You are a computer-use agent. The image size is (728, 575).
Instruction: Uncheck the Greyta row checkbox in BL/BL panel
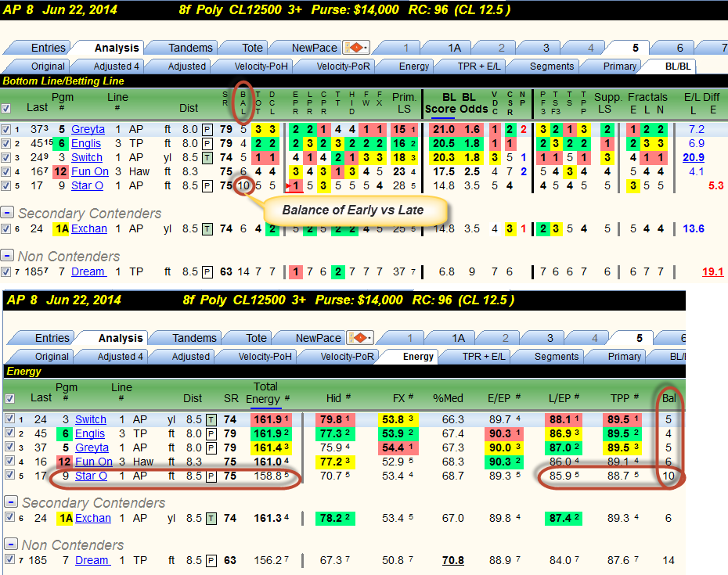[5, 130]
